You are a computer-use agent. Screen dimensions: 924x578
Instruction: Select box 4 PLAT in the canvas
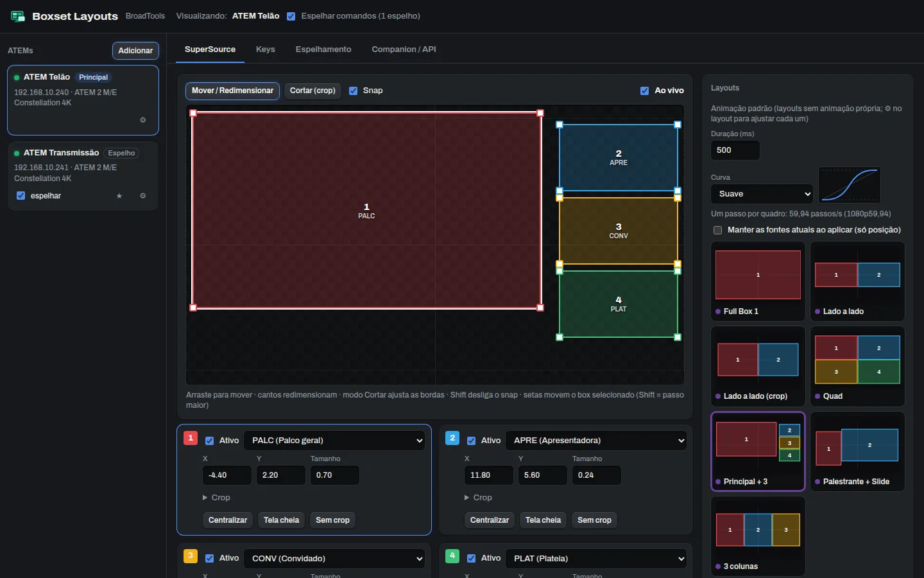pos(619,304)
